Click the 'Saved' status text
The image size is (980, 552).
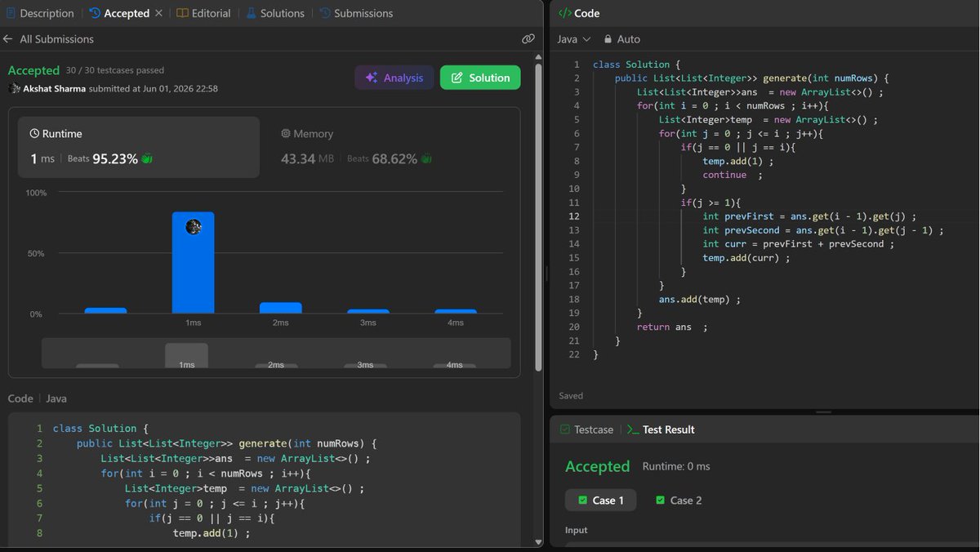pyautogui.click(x=571, y=396)
